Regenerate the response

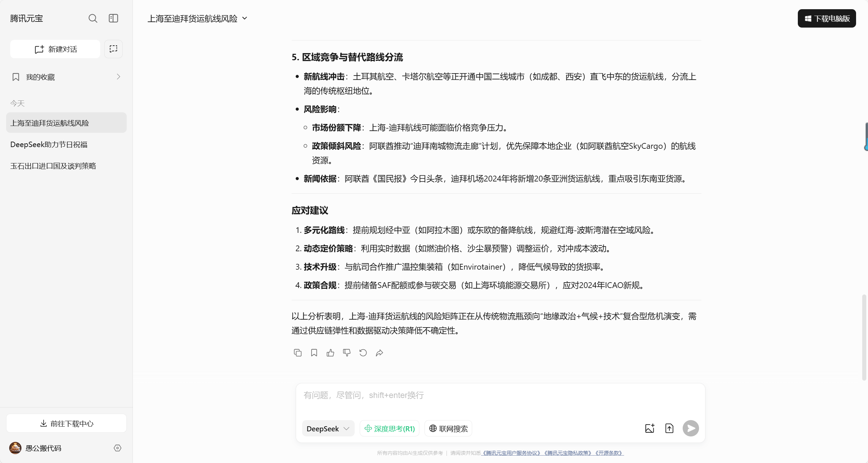coord(363,353)
